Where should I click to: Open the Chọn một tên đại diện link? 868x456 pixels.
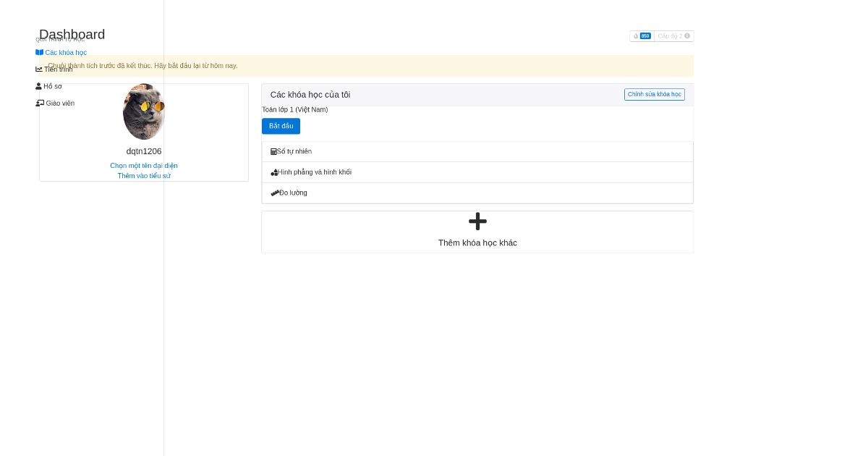[143, 165]
